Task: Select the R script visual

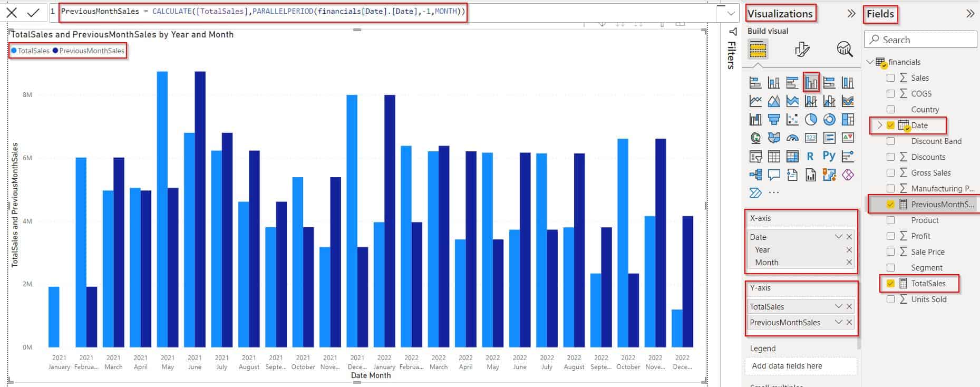Action: click(811, 157)
